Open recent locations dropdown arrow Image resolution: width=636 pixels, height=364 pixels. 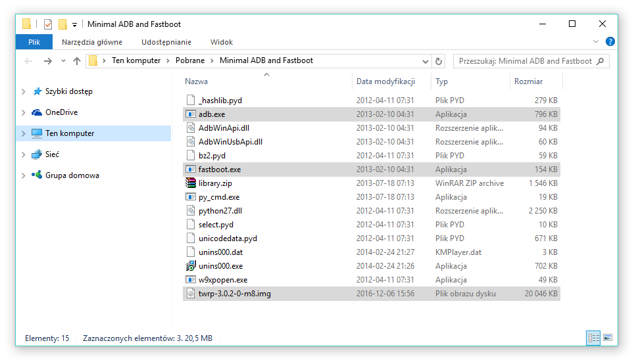click(63, 61)
